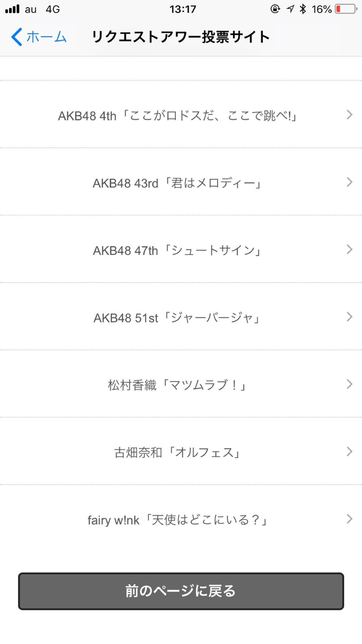Open chevron beside ここがロドスだ、ここで跳べ!

point(349,115)
